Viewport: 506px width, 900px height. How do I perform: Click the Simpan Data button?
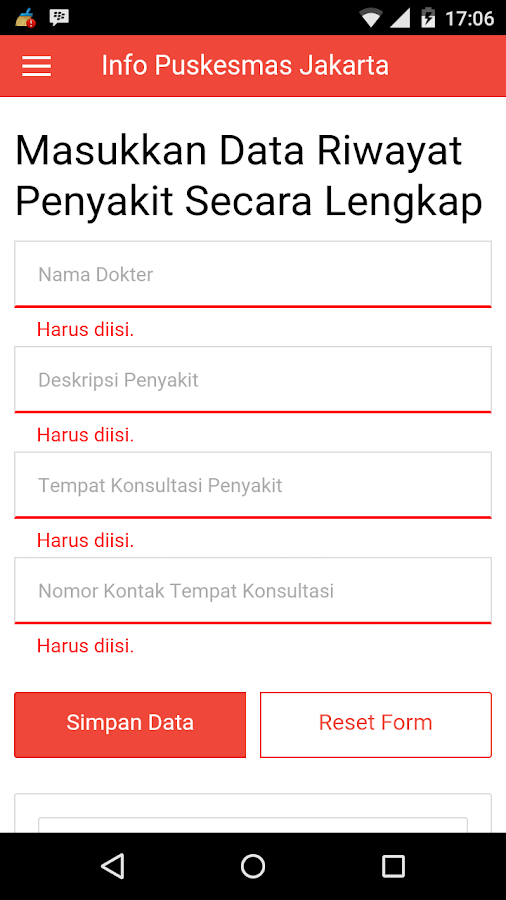(x=130, y=724)
